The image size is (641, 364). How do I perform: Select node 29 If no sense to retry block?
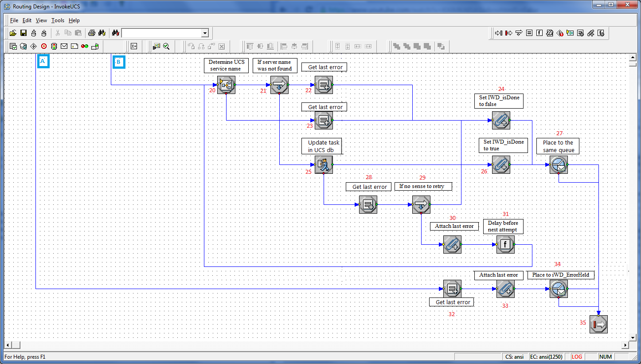(x=421, y=204)
